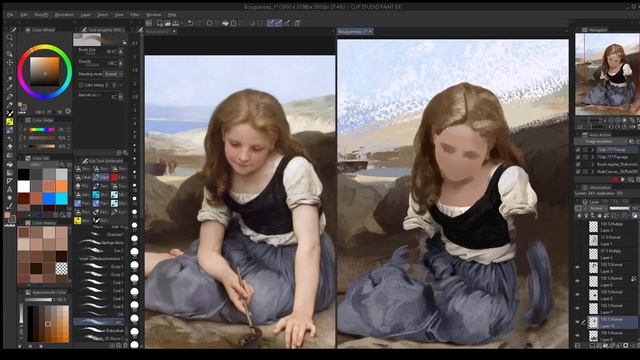Screen dimensions: 640x360
Task: Pick the transparent checkered swatch in Color History
Action: click(x=62, y=268)
